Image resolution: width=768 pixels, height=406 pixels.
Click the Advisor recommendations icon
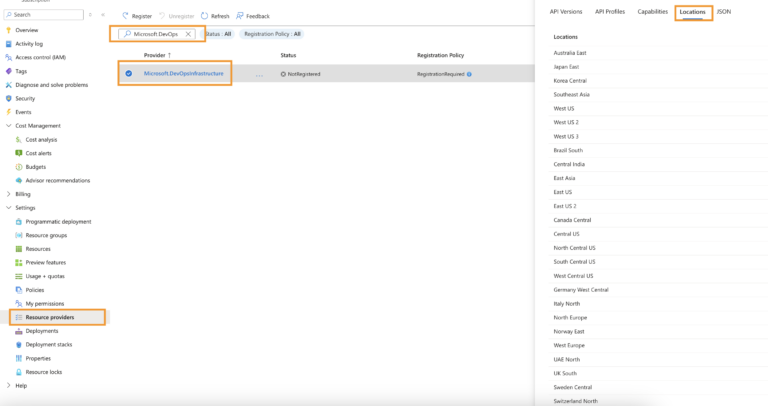[19, 181]
